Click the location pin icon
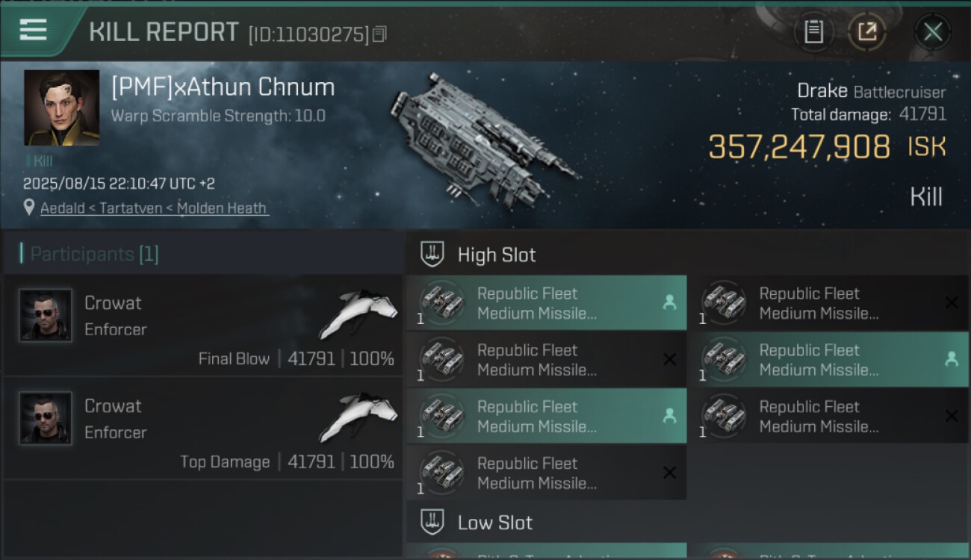Viewport: 971px width, 560px height. coord(29,208)
